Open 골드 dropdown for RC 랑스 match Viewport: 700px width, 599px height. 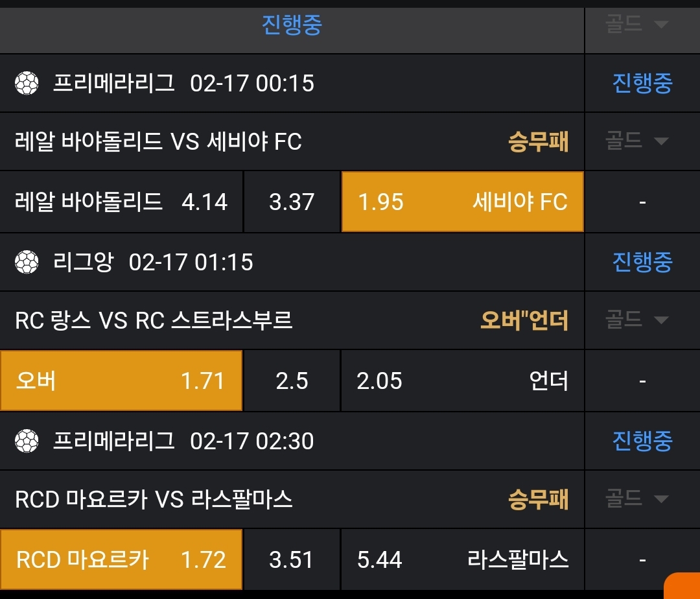pos(636,320)
